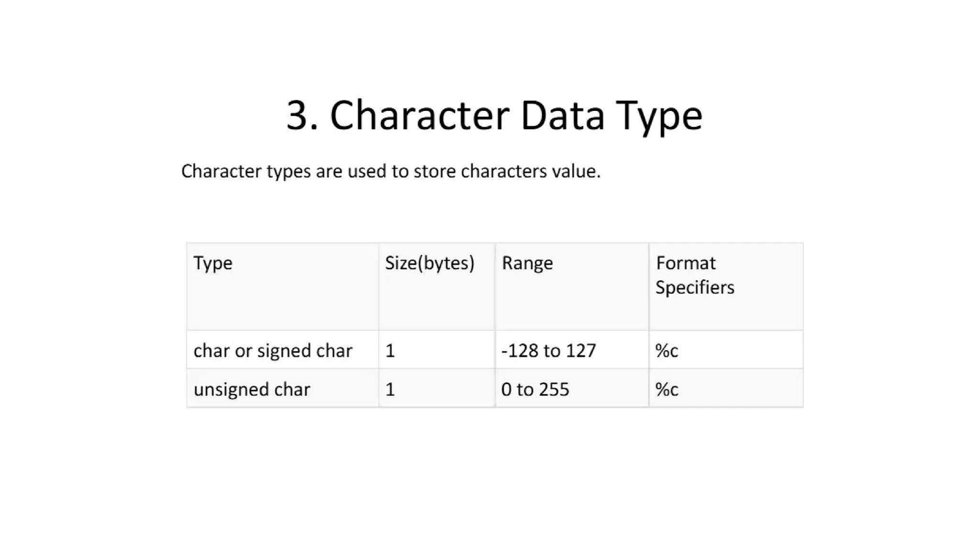Click the size value in the unsigned char row
Screen dimensions: 980x551
pyautogui.click(x=390, y=389)
